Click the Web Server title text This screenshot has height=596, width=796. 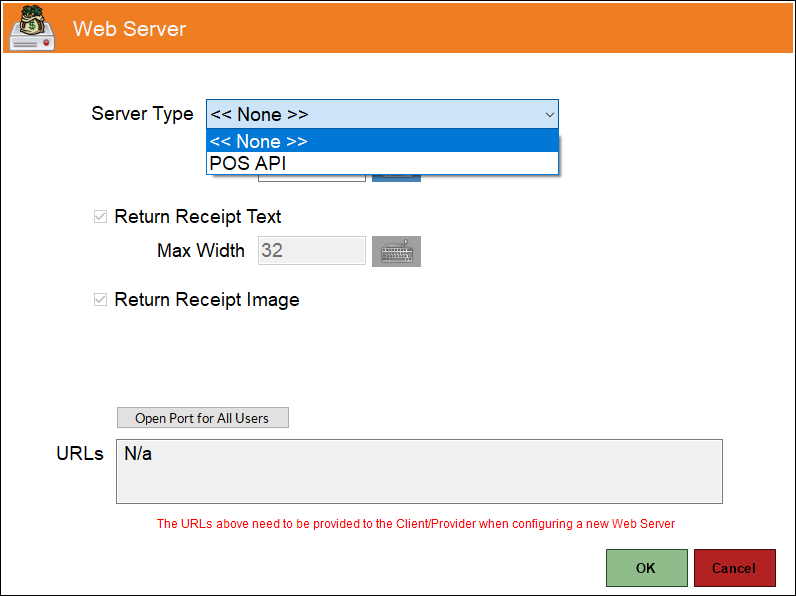click(129, 29)
